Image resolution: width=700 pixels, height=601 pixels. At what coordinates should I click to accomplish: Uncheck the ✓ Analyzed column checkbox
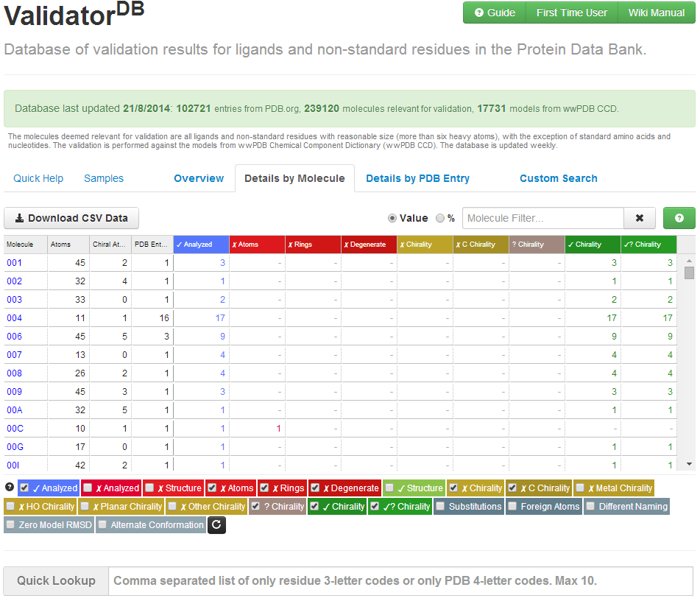[25, 488]
